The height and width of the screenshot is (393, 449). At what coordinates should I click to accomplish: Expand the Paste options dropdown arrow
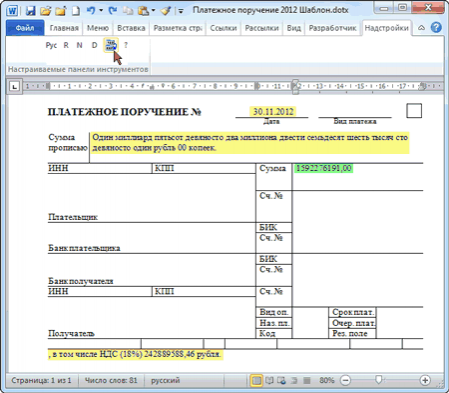click(153, 11)
